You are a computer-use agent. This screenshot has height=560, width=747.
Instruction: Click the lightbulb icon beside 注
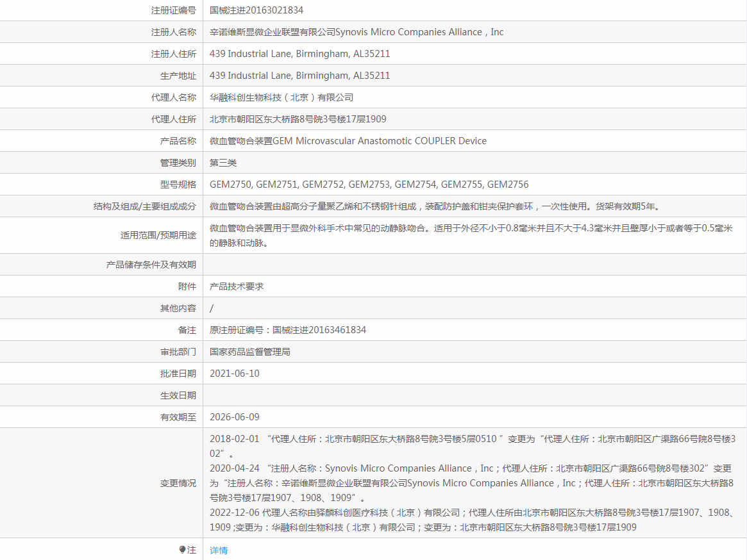pos(183,550)
